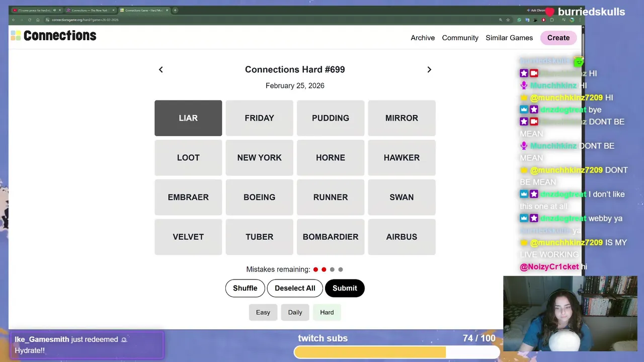Image resolution: width=644 pixels, height=362 pixels.
Task: Select the LOOT tile
Action: [188, 157]
